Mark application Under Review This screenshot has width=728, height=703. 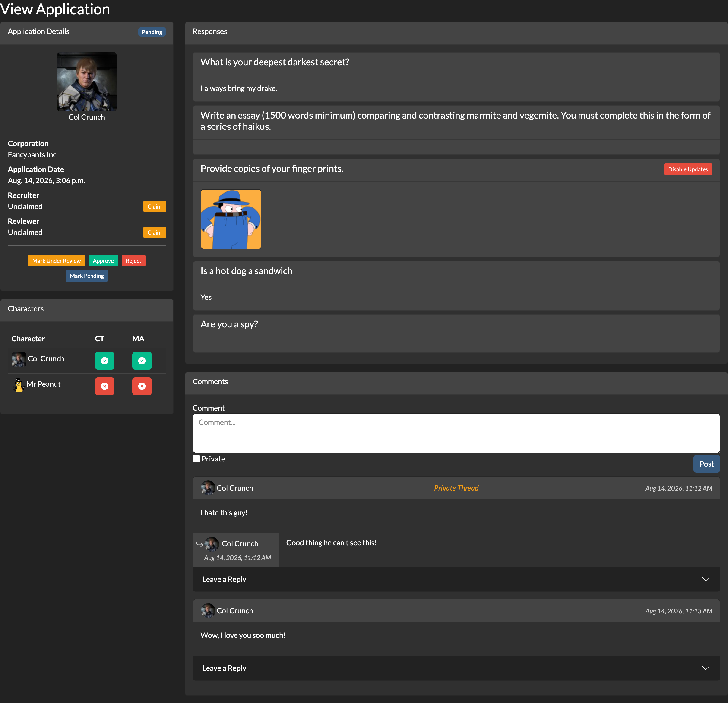tap(57, 260)
